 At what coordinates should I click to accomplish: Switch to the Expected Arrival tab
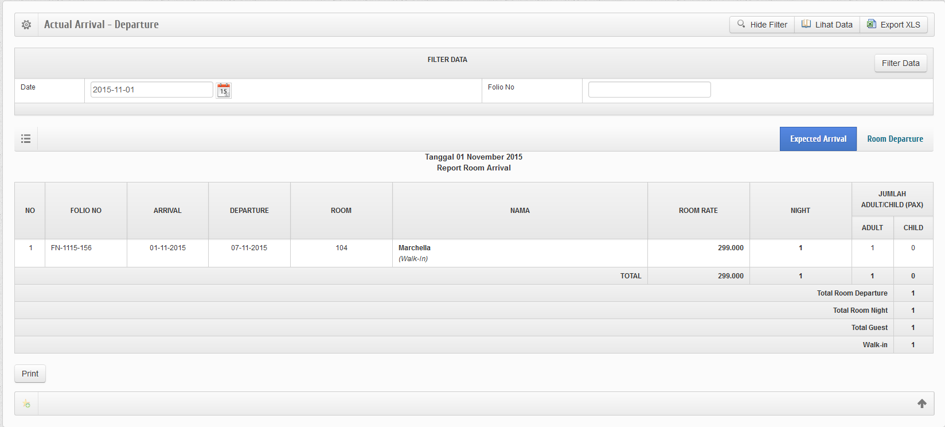[x=817, y=139]
